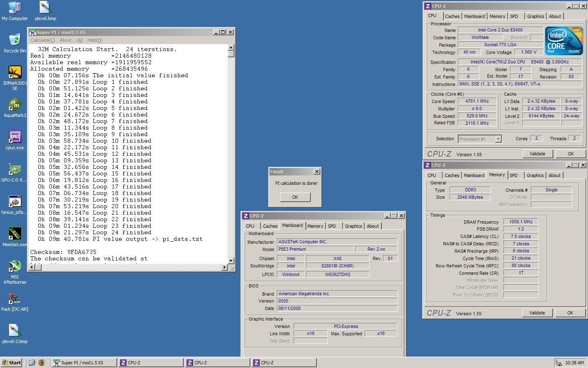The image size is (588, 368).
Task: Switch to third CPU-Z taskbar button
Action: (x=284, y=362)
